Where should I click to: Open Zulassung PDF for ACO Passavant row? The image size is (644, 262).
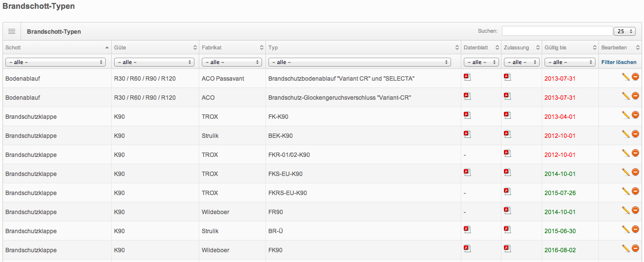(507, 77)
